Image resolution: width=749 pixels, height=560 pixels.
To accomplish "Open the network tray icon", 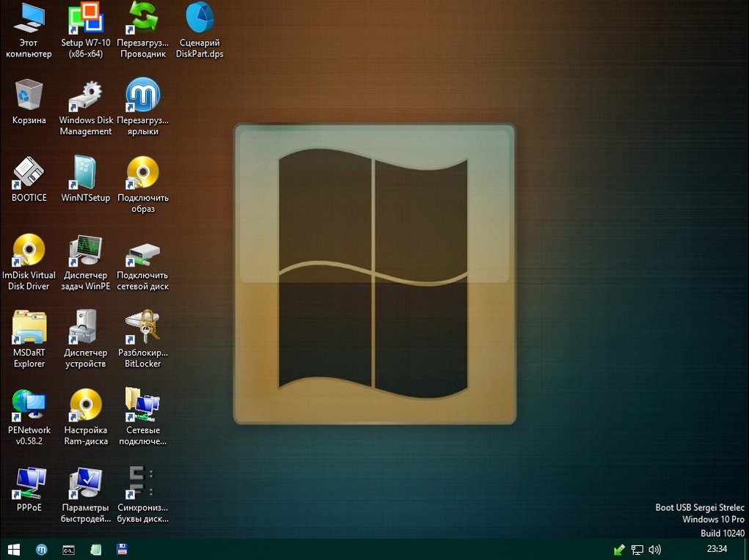I will coord(637,550).
